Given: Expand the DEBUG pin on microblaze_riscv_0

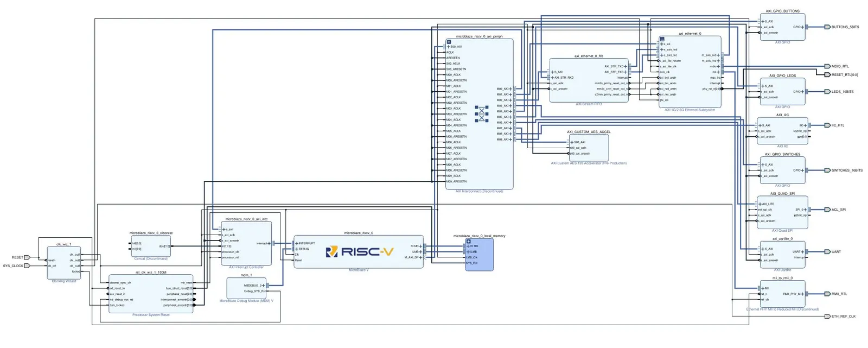Looking at the screenshot, I should click(x=297, y=249).
